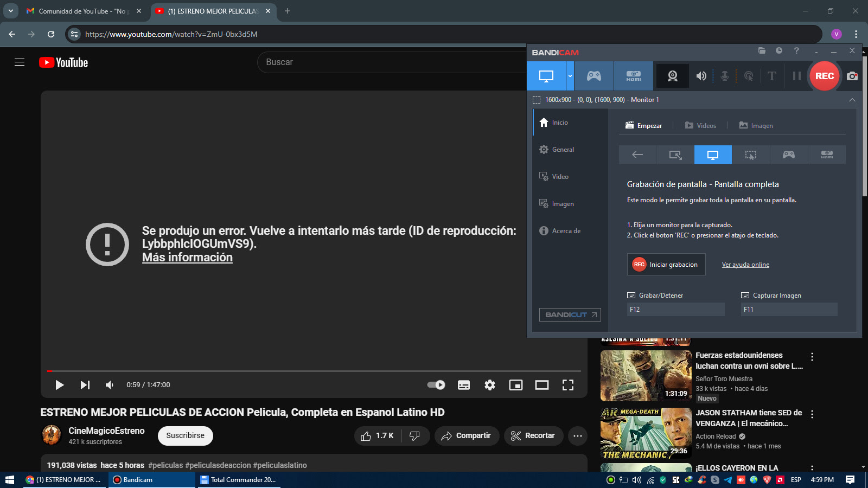Image resolution: width=868 pixels, height=488 pixels.
Task: Collapse the Monitor 1 info panel
Action: [852, 100]
